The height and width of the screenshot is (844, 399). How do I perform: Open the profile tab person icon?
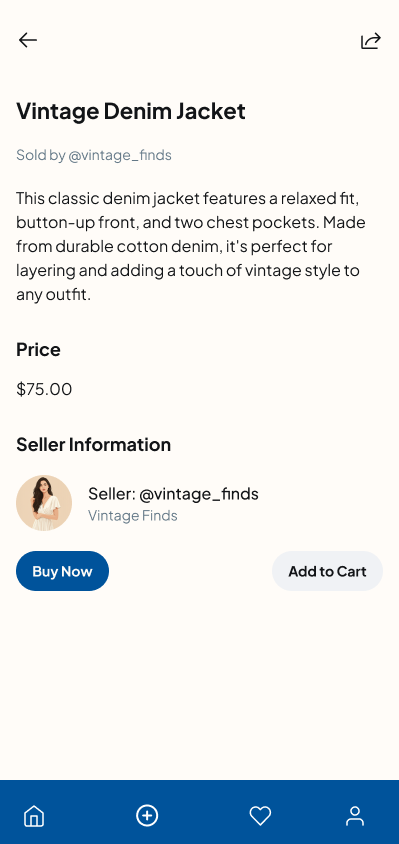click(x=355, y=815)
